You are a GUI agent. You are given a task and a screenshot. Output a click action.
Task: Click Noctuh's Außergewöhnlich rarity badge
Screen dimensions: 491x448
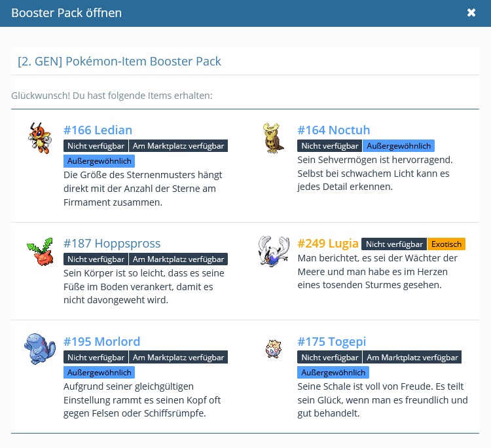pos(398,146)
